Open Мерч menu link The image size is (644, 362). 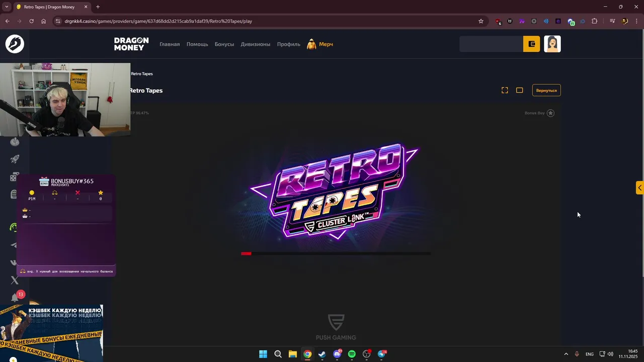pos(326,44)
